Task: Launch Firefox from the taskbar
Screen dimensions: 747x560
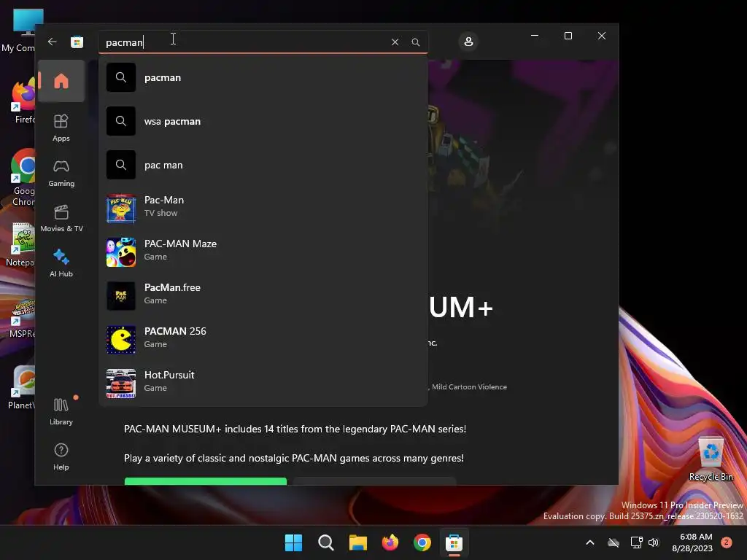Action: [390, 542]
